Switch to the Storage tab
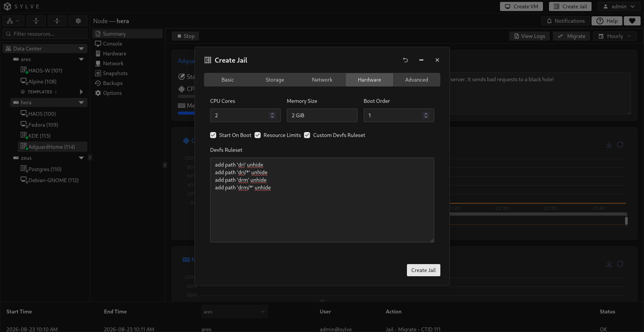Screen dimensions: 644x332 pos(275,80)
